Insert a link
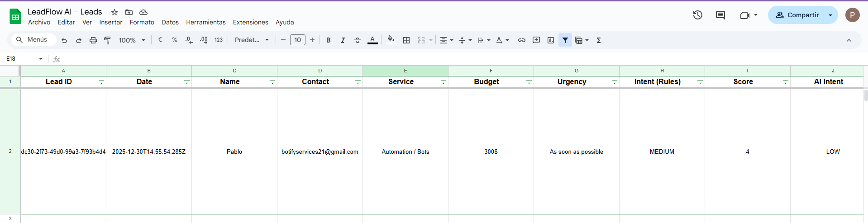This screenshot has width=868, height=223. (x=522, y=40)
